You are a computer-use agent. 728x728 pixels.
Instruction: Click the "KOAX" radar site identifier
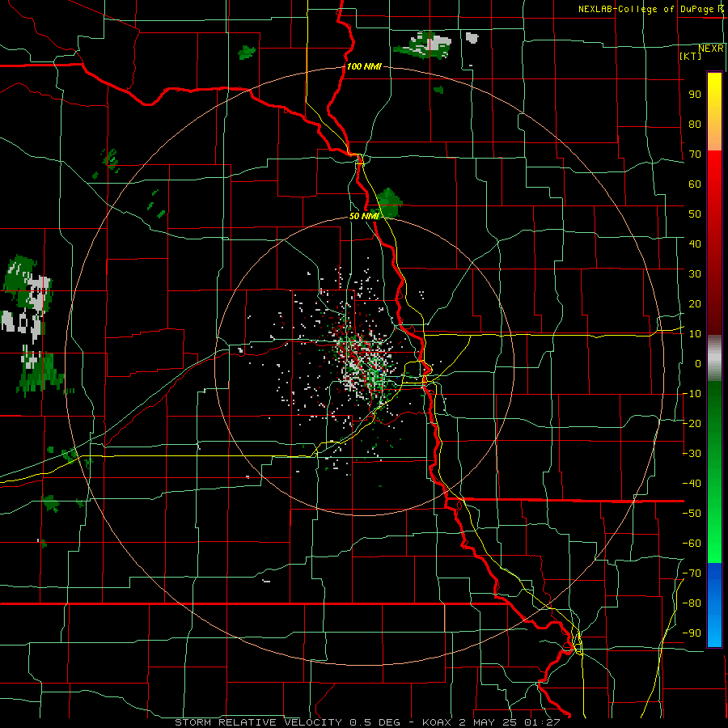pos(437,722)
